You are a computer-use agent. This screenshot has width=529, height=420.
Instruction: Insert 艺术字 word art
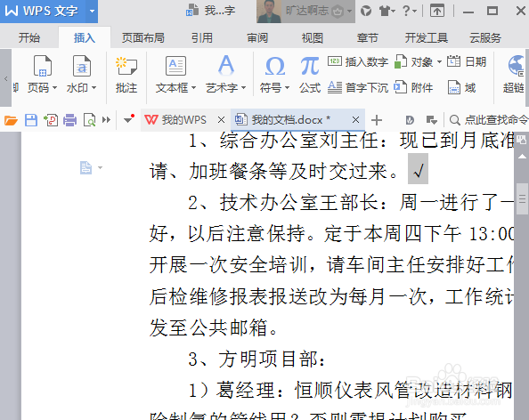[x=225, y=74]
